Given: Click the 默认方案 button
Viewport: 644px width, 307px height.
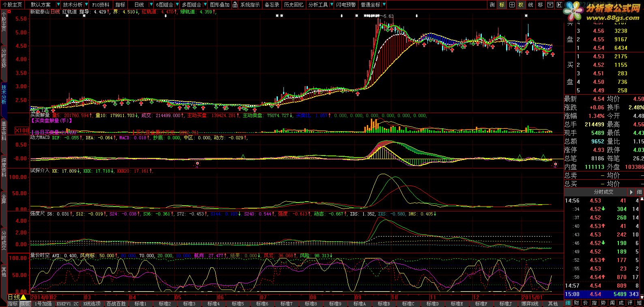Looking at the screenshot, I should coord(41,5).
